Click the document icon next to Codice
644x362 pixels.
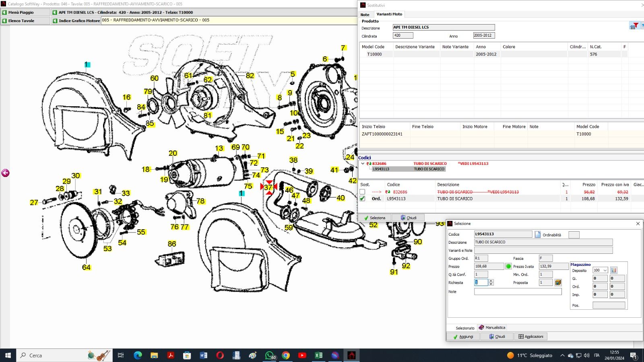tap(537, 234)
